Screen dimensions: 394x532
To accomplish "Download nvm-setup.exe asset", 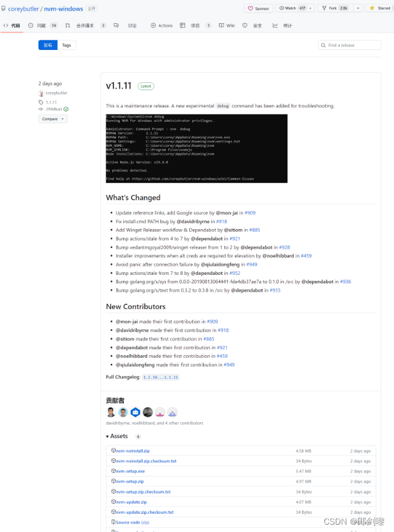I will click(x=131, y=471).
